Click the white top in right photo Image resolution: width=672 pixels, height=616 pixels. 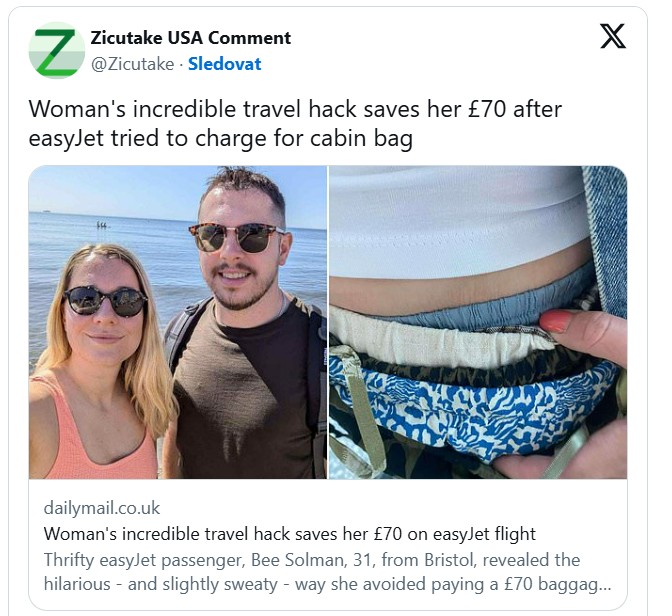[459, 223]
